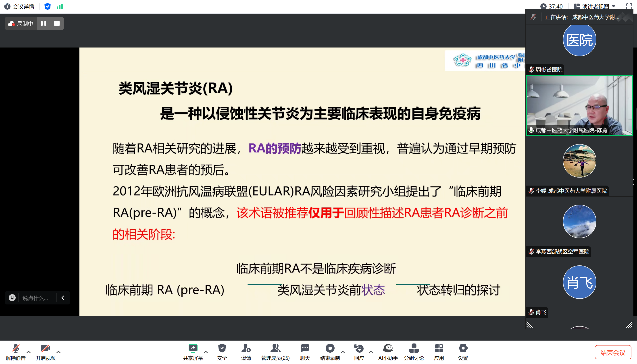Image resolution: width=637 pixels, height=364 pixels.
Task: Open 分组讨论 breakout rooms
Action: tap(414, 352)
